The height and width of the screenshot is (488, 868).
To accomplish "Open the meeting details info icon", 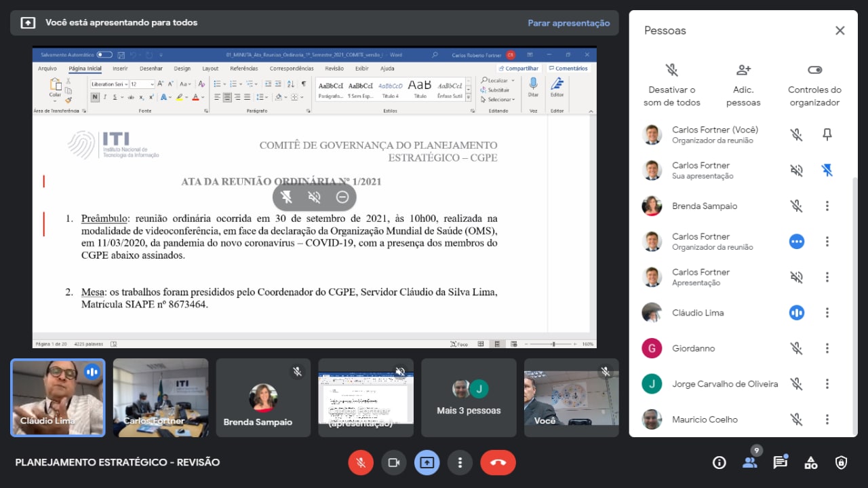I will (x=719, y=463).
